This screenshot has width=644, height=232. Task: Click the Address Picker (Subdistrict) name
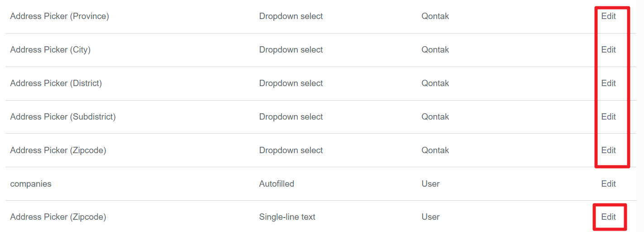point(63,117)
